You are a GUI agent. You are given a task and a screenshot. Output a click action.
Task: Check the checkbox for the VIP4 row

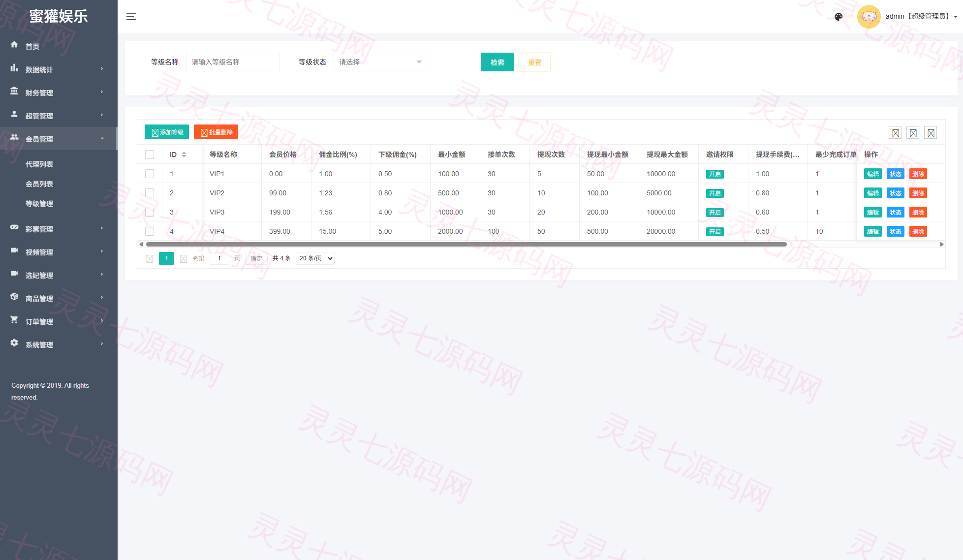click(x=150, y=231)
